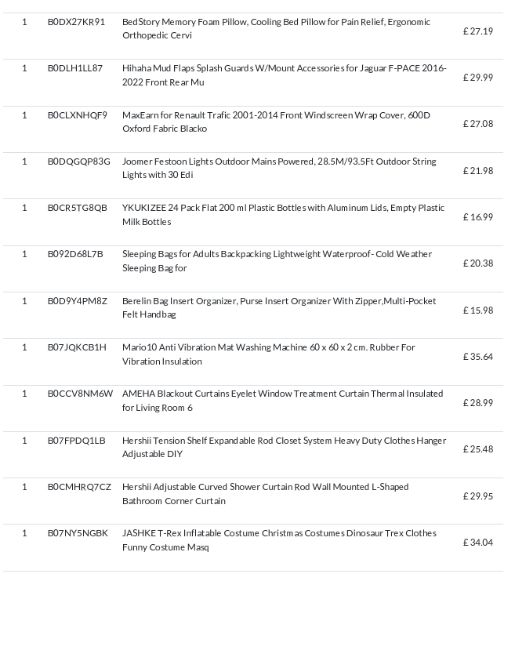Click ASIN B0DX27KR91
515x650 pixels.
(76, 22)
